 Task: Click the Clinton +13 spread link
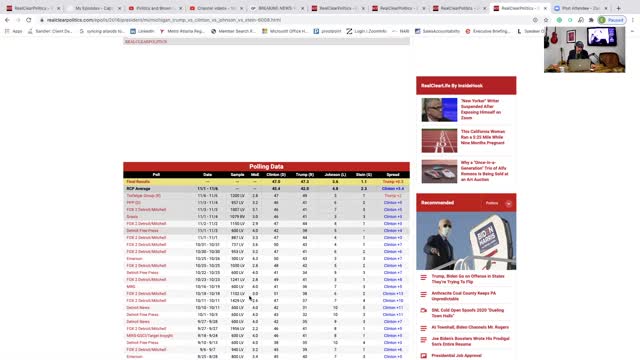(x=393, y=293)
